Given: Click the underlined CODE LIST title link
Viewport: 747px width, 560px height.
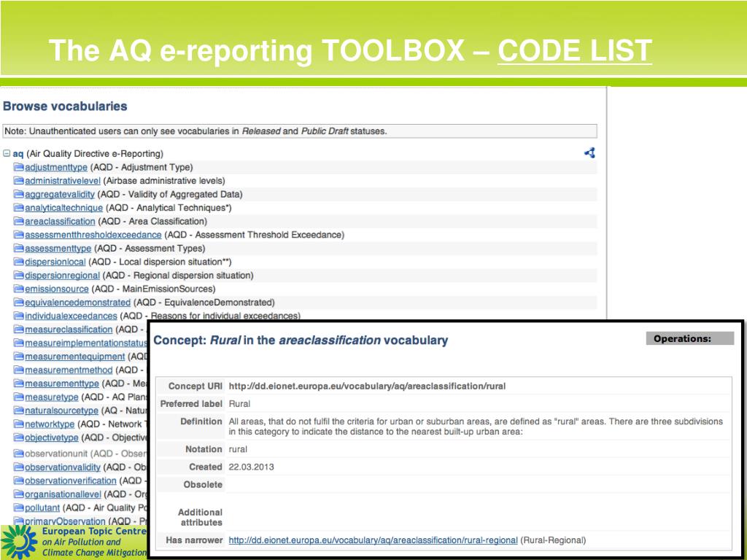Looking at the screenshot, I should pyautogui.click(x=575, y=50).
